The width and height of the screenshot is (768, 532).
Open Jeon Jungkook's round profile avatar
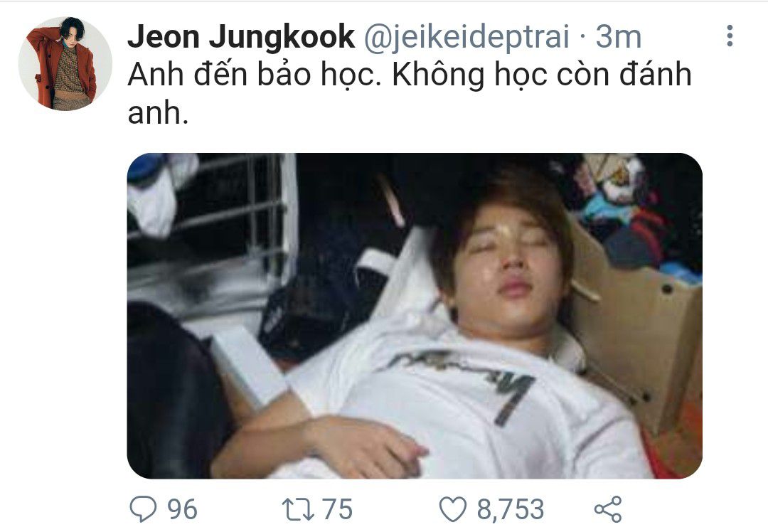click(x=65, y=63)
